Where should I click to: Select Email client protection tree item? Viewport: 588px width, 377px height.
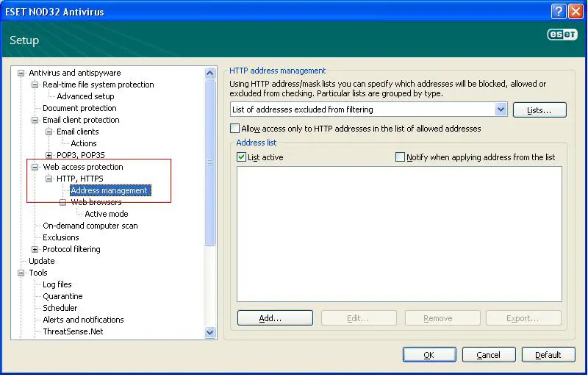coord(81,120)
